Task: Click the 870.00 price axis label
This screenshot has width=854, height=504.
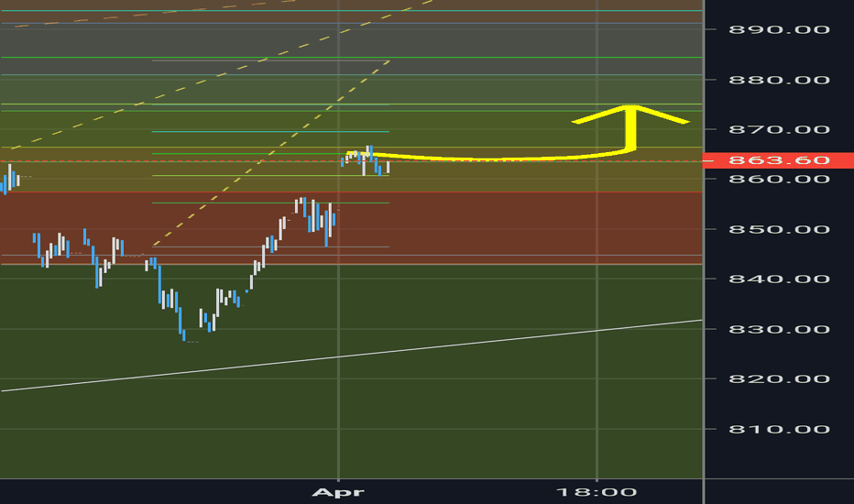Action: [x=779, y=130]
